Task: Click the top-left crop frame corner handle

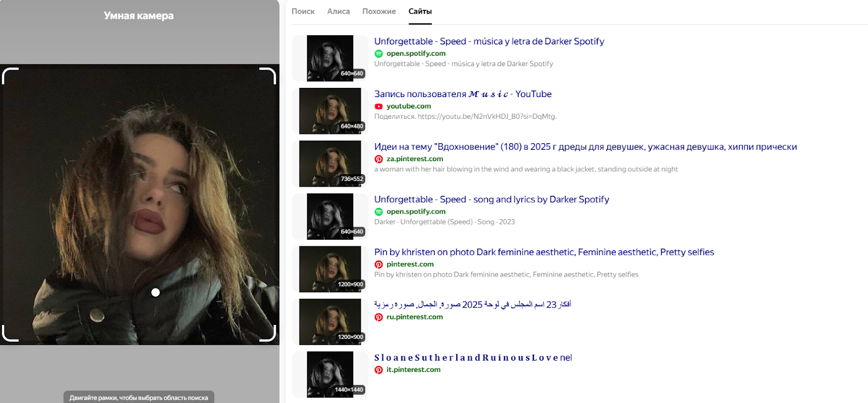Action: [x=10, y=75]
